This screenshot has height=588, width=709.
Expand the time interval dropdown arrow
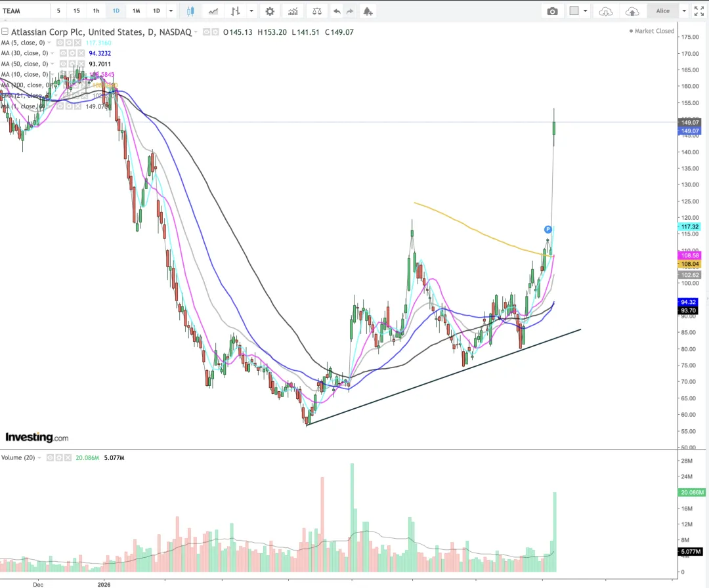171,11
